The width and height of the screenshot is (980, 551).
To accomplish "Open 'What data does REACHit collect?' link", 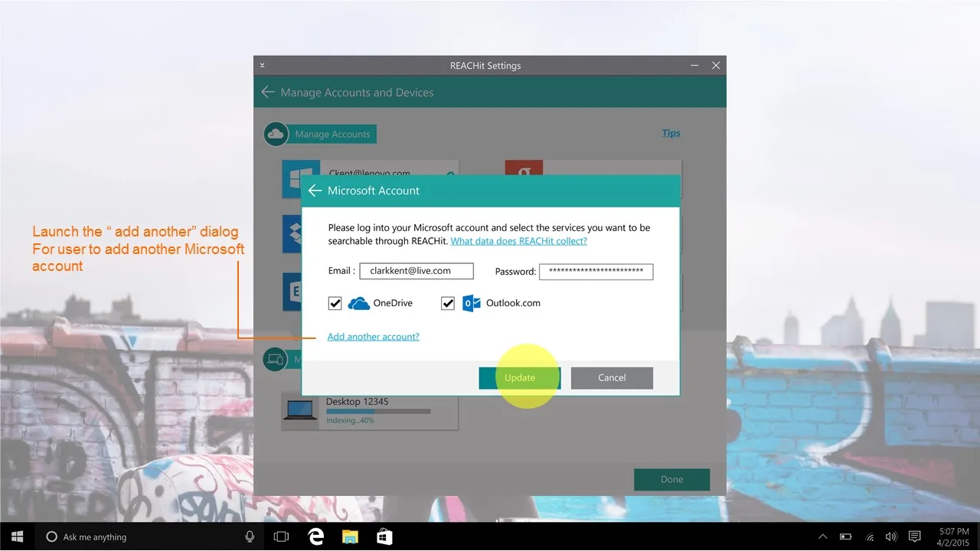I will [519, 241].
